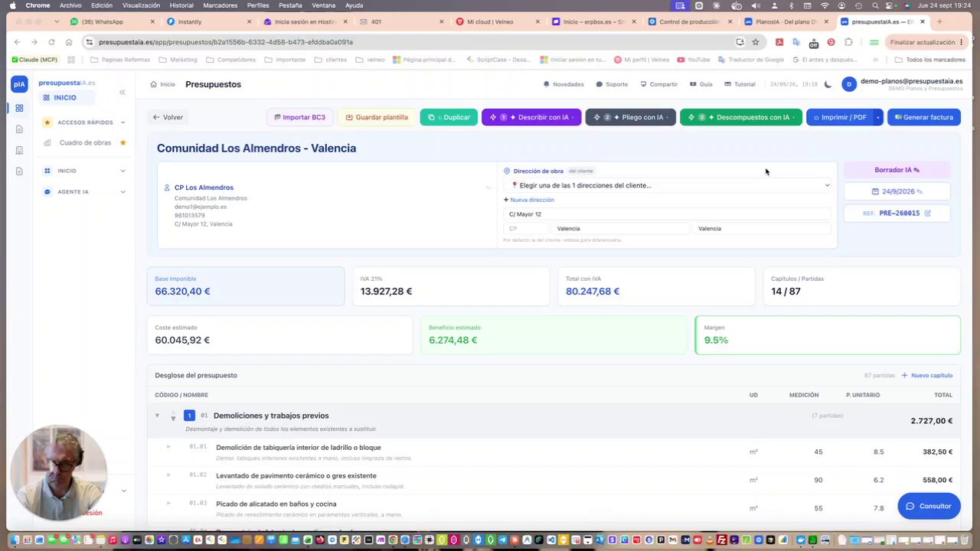Click the edit icon beside PRE-260015 reference
The image size is (980, 551).
927,214
